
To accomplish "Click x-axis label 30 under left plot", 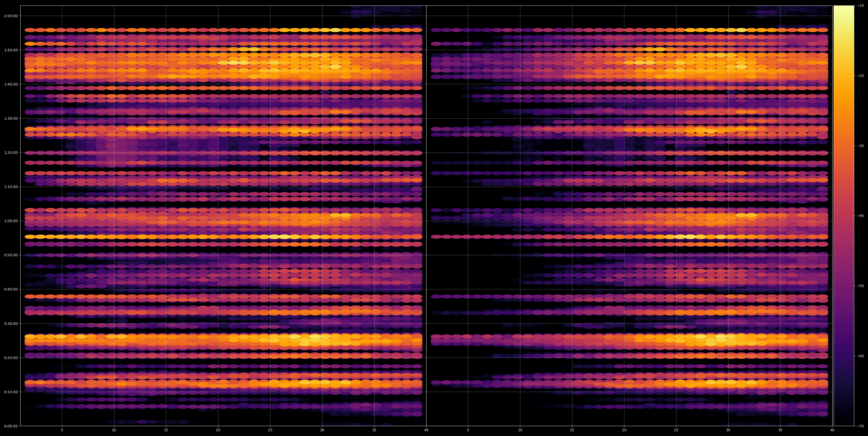I will click(x=322, y=430).
